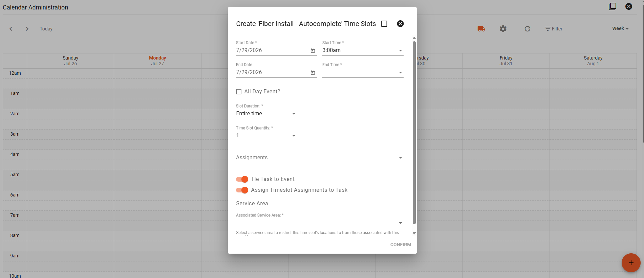644x278 pixels.
Task: Select Monday Jul 27 column header
Action: click(x=157, y=61)
